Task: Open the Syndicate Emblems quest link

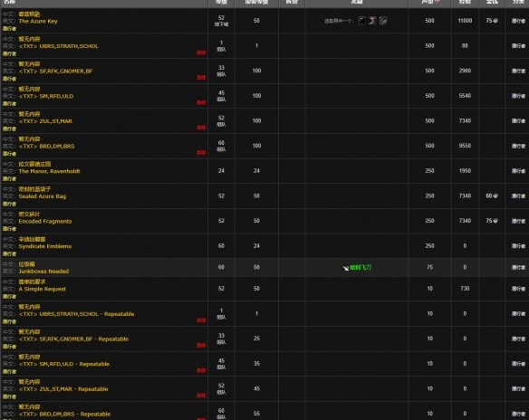Action: coord(45,246)
